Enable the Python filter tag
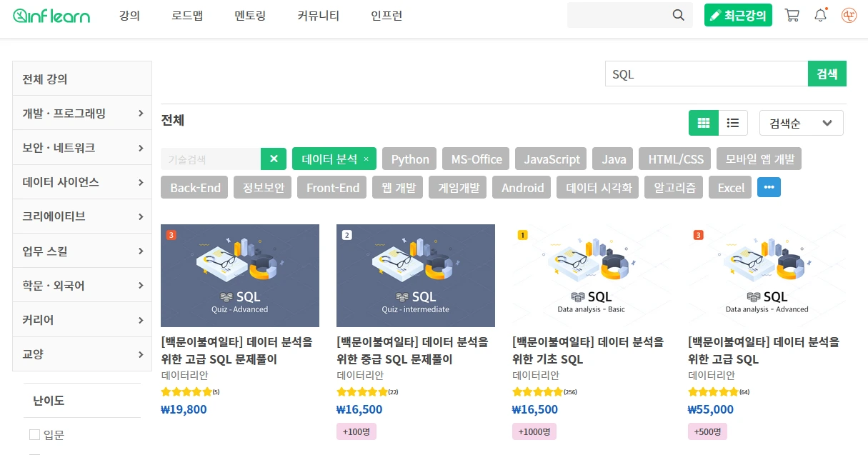Image resolution: width=868 pixels, height=455 pixels. [x=409, y=158]
